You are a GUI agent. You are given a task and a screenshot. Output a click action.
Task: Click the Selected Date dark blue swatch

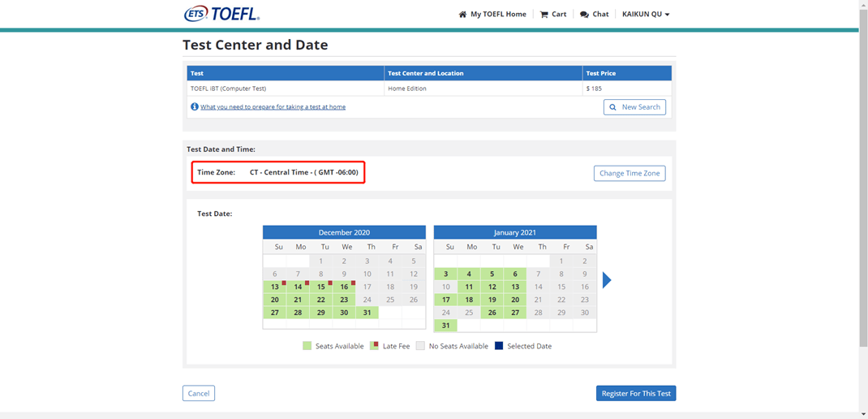click(x=499, y=346)
